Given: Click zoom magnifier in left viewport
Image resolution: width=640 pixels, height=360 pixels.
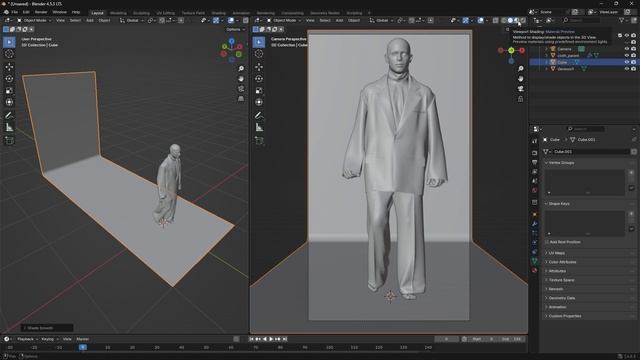Looking at the screenshot, I should 241,69.
